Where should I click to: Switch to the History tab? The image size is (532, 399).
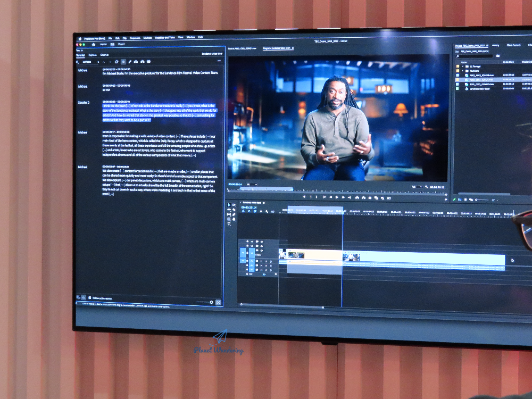[x=495, y=45]
